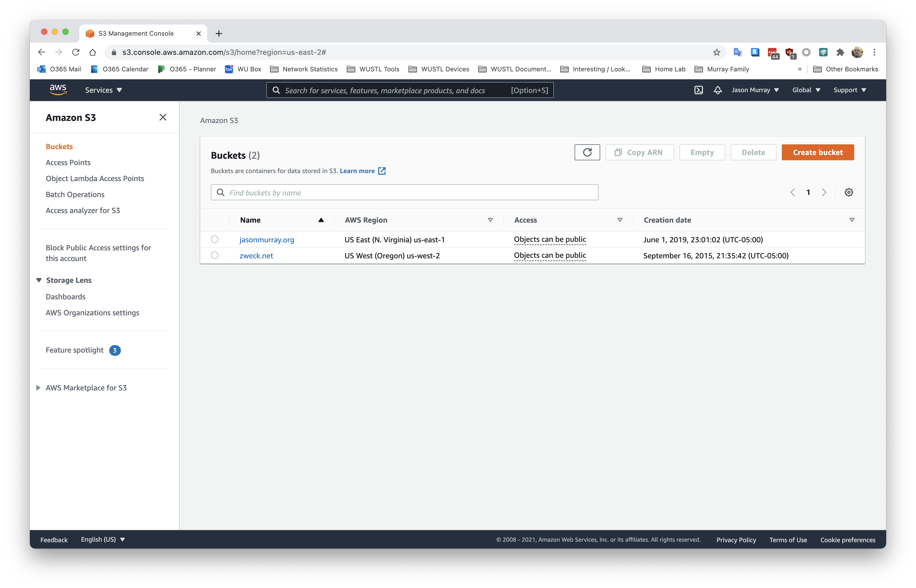
Task: Open the jasonmurray.org bucket link
Action: 266,240
